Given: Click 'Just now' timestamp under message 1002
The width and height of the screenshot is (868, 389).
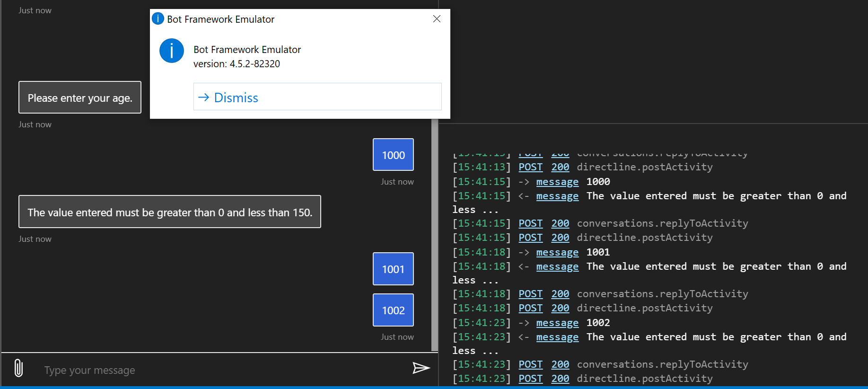Looking at the screenshot, I should click(x=397, y=337).
